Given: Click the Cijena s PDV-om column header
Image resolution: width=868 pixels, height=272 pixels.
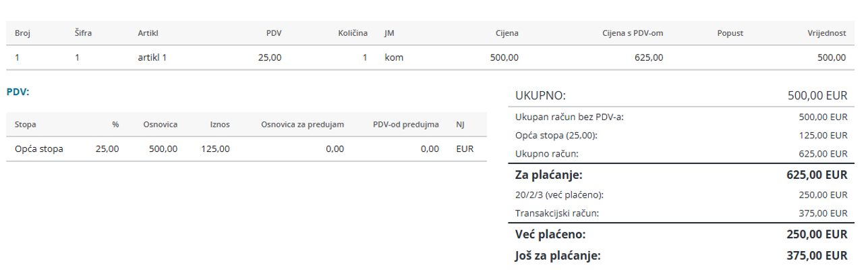Looking at the screenshot, I should tap(633, 33).
